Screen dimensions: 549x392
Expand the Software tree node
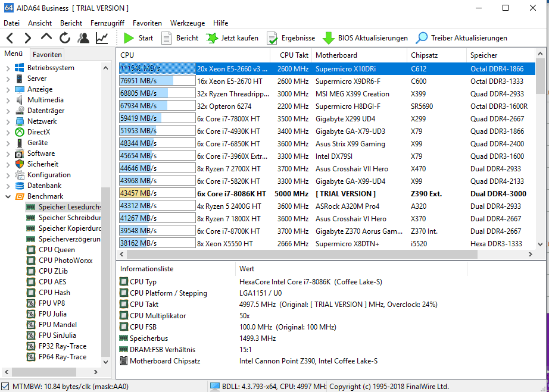(8, 153)
